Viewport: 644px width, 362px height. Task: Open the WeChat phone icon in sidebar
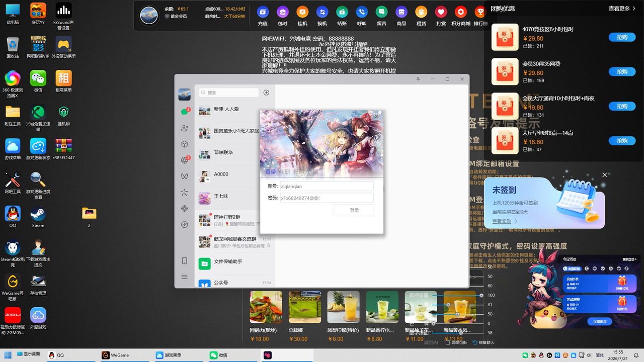click(x=185, y=261)
